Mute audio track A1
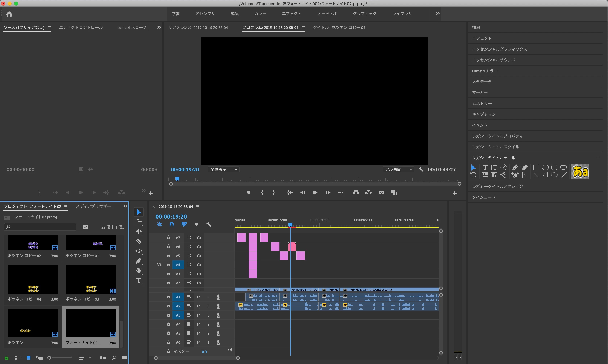 click(x=199, y=297)
